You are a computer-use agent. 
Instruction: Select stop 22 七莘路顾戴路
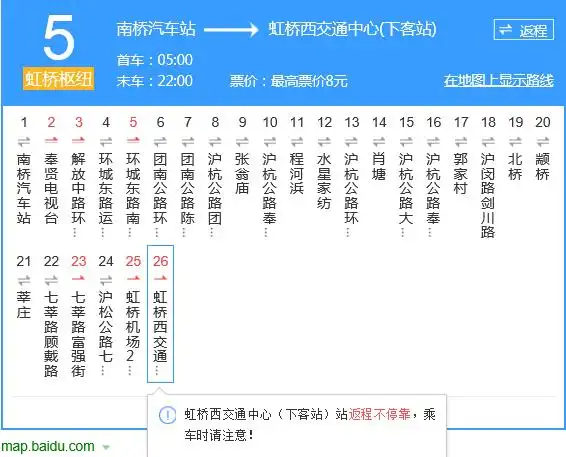coord(51,334)
